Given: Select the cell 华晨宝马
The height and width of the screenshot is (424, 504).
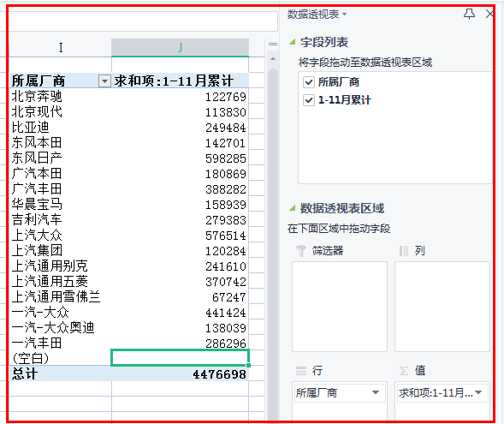Looking at the screenshot, I should 60,204.
